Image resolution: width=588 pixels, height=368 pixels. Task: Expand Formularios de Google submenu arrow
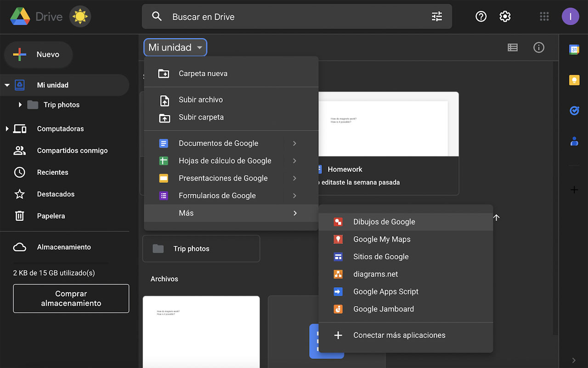point(295,196)
